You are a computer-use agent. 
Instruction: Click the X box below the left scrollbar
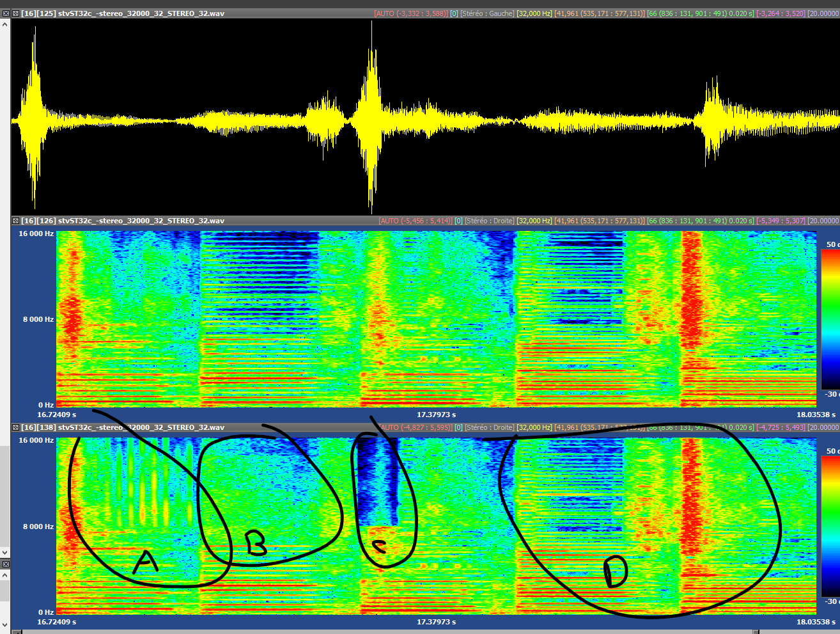[x=5, y=564]
